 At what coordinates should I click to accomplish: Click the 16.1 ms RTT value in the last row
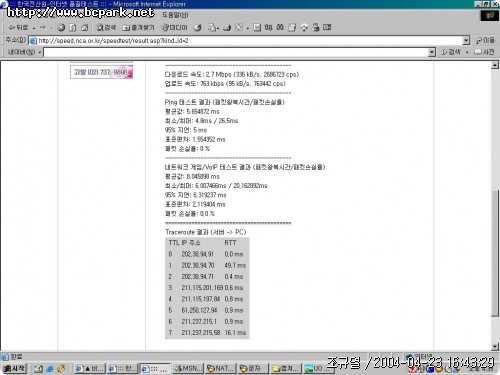tap(235, 333)
